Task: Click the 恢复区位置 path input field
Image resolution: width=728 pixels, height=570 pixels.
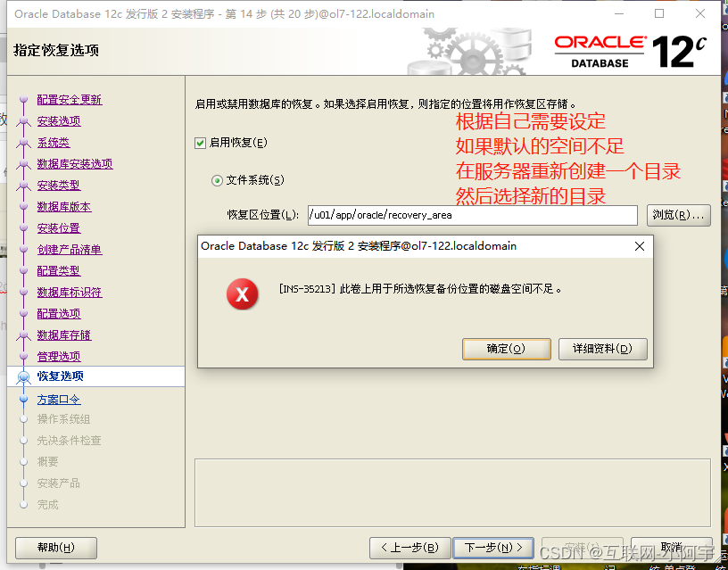Action: click(472, 215)
